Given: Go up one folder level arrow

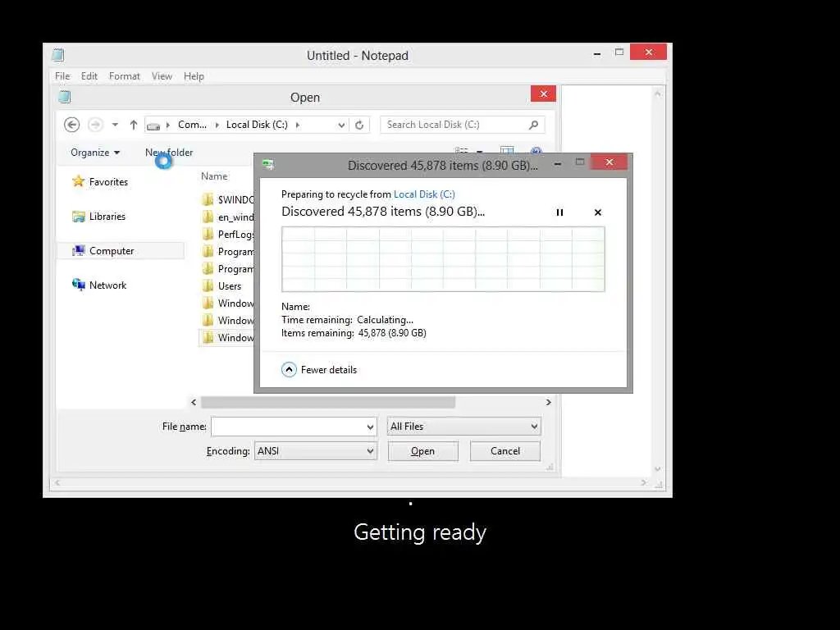Looking at the screenshot, I should 134,125.
